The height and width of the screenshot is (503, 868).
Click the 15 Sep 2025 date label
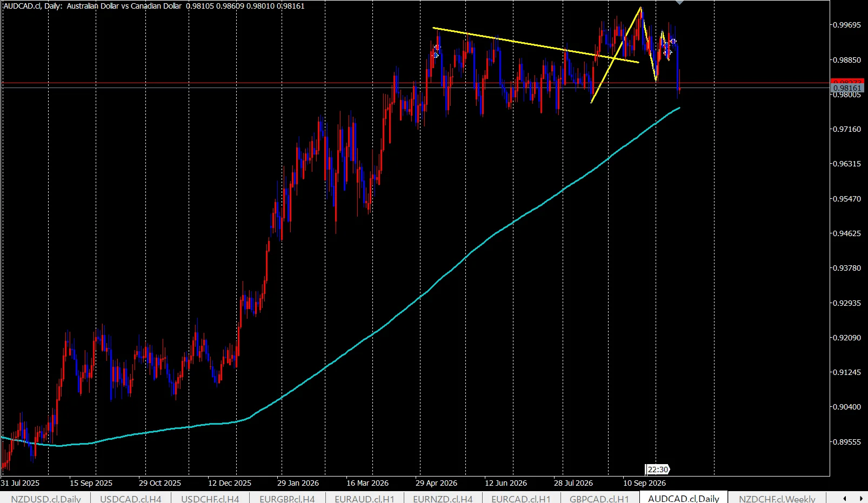coord(91,483)
